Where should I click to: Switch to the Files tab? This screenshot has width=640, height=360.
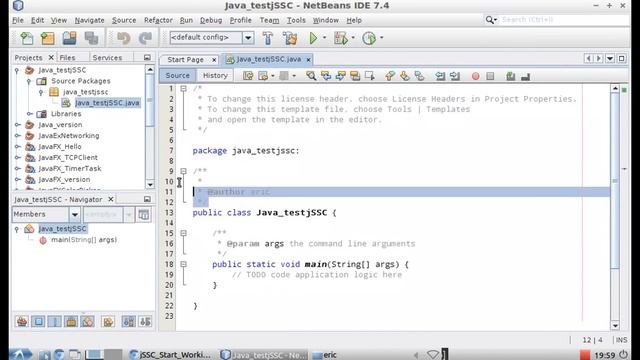[67, 58]
